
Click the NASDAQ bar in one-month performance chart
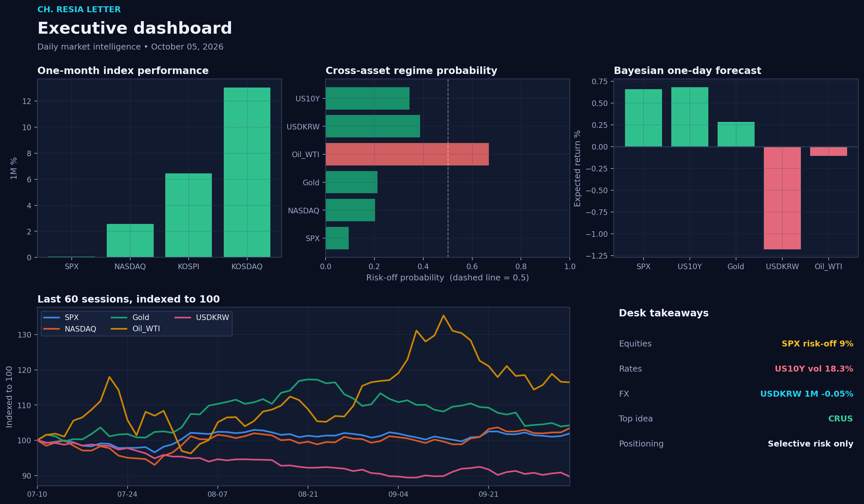pos(130,240)
